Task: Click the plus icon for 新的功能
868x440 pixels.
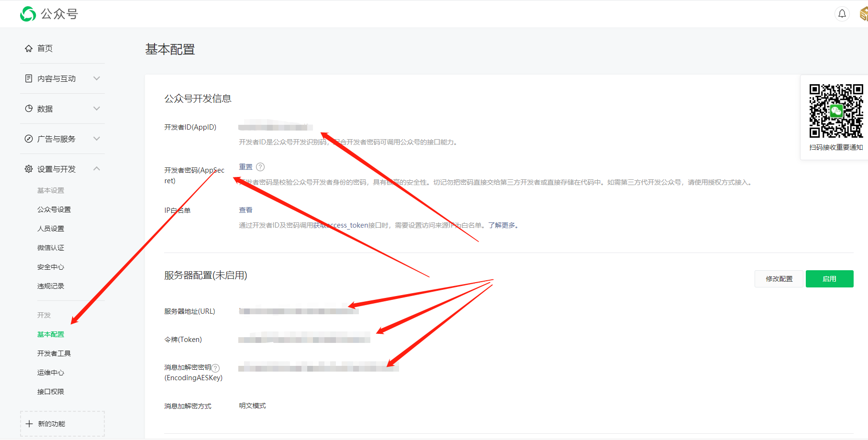Action: pos(29,424)
